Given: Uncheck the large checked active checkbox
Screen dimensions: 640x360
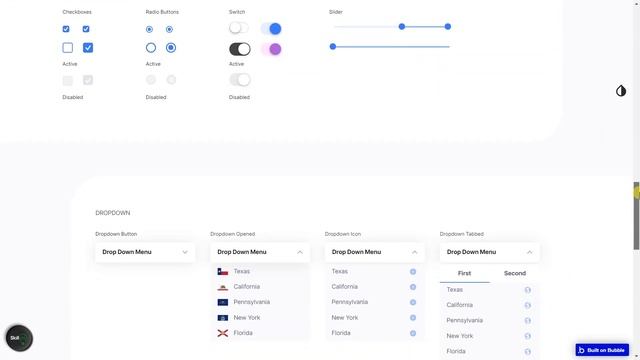Looking at the screenshot, I should (x=88, y=48).
